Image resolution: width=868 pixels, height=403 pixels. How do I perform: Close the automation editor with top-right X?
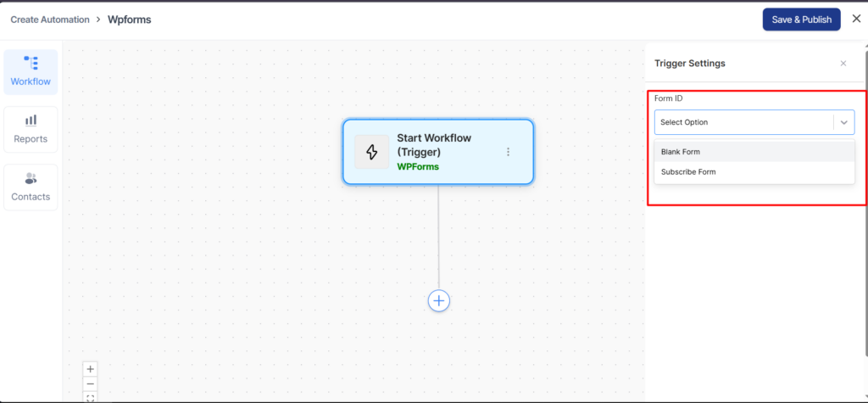click(855, 19)
